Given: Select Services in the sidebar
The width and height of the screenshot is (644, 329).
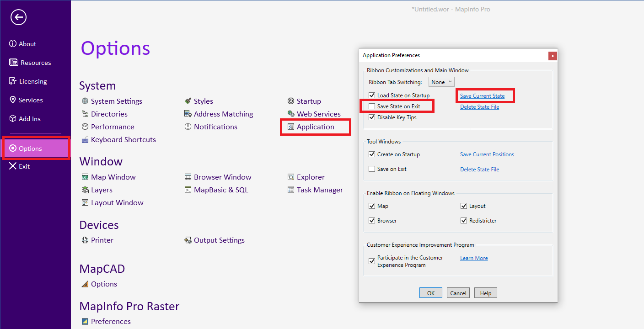Looking at the screenshot, I should tap(26, 100).
